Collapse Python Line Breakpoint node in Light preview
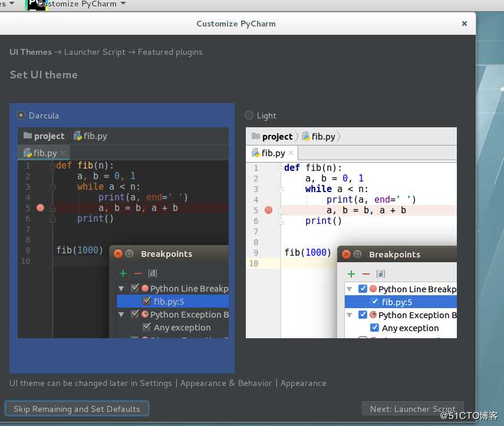 click(x=350, y=289)
